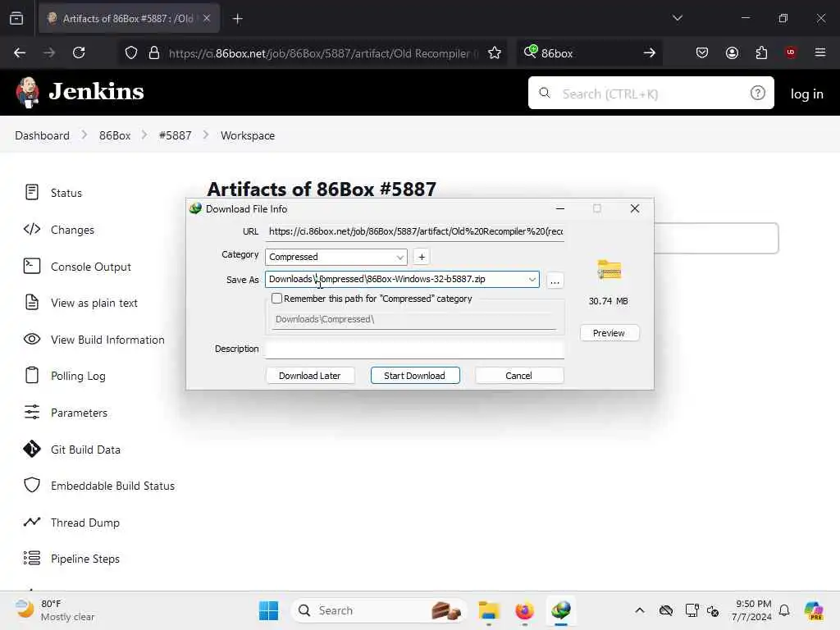Click the Firefox address bar
The image size is (840, 630).
312,52
